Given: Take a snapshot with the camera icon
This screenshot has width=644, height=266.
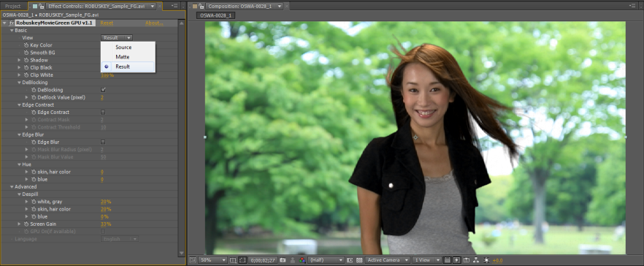Looking at the screenshot, I should (283, 260).
